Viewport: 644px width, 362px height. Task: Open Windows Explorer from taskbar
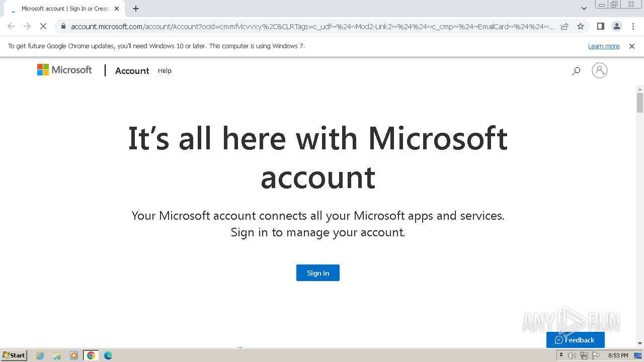coord(57,355)
